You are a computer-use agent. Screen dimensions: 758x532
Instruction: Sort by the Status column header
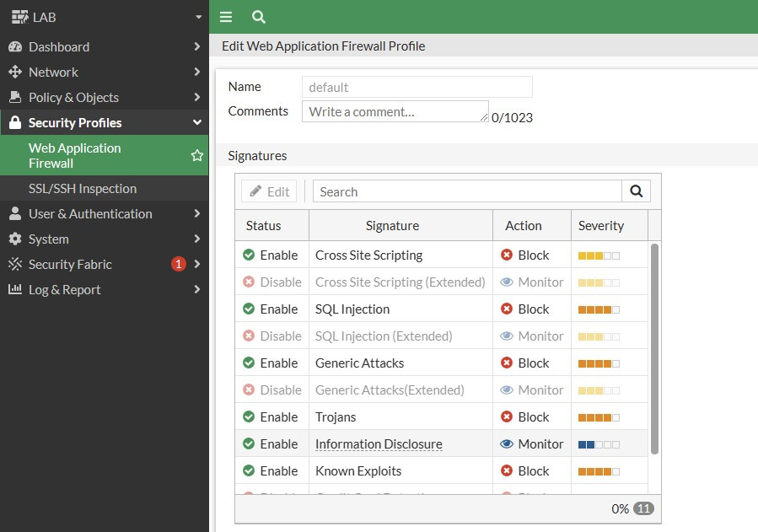coord(271,225)
